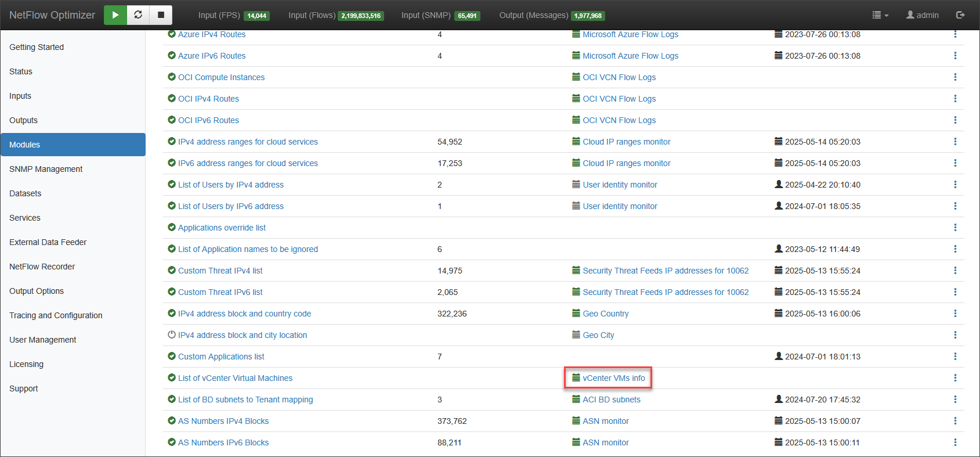Open Tracing and Configuration in sidebar

point(73,315)
